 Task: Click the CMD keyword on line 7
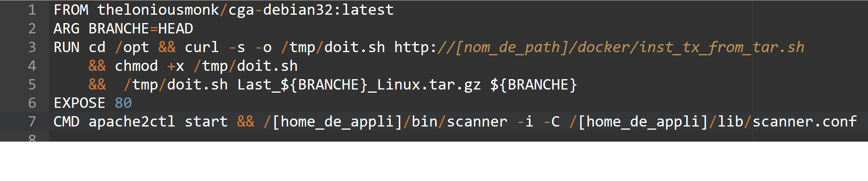point(67,122)
